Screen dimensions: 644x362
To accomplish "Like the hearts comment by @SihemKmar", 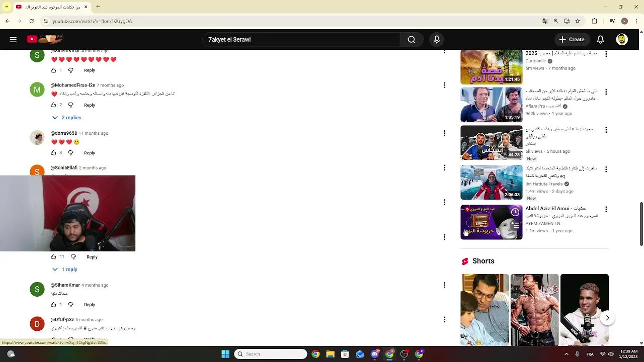I will (x=53, y=70).
